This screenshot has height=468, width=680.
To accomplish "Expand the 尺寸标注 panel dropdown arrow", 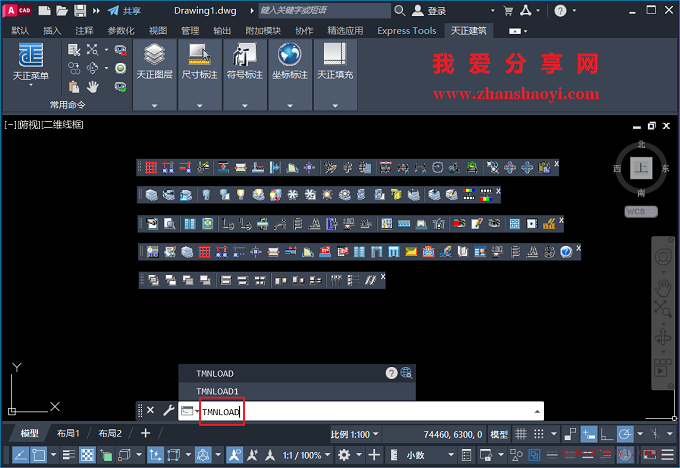I will [x=199, y=105].
